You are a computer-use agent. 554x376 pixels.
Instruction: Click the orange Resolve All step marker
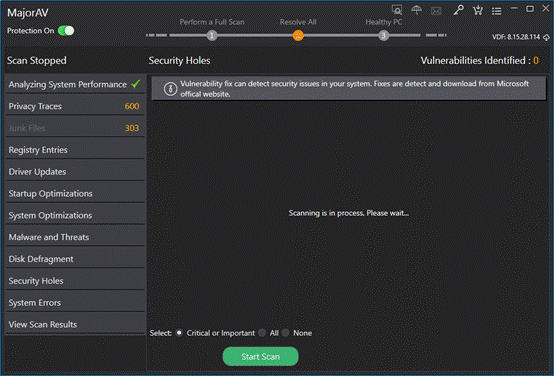pos(298,35)
